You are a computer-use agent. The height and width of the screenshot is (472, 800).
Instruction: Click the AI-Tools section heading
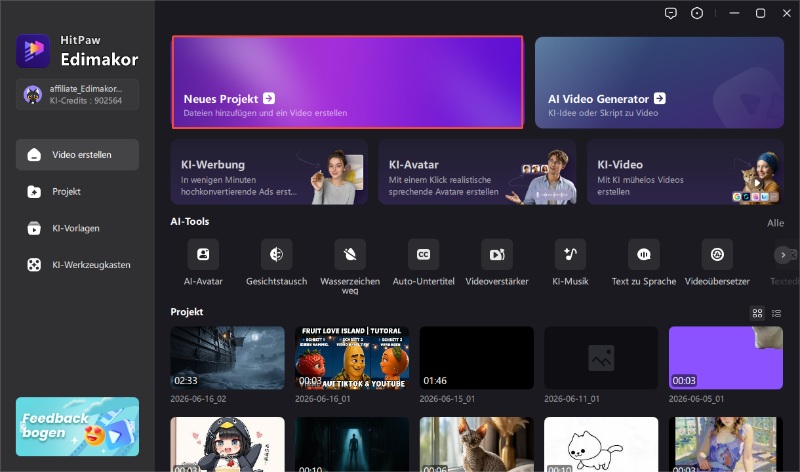pyautogui.click(x=190, y=221)
